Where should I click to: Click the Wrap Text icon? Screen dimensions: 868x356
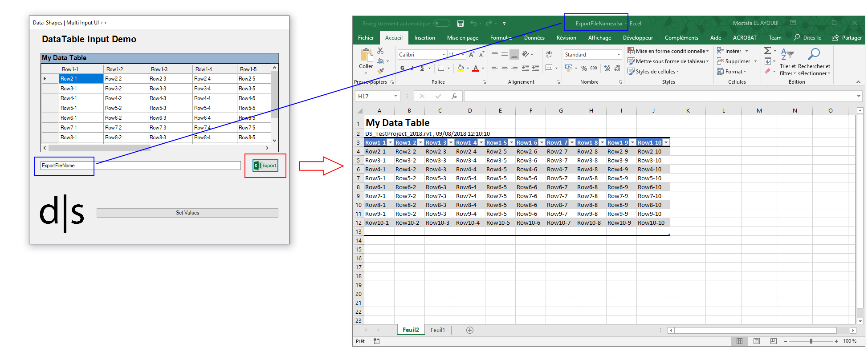click(x=549, y=54)
